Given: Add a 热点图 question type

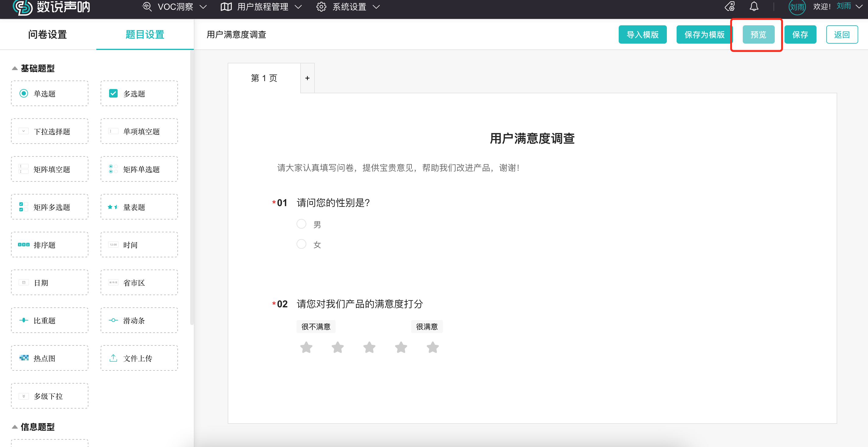Looking at the screenshot, I should pyautogui.click(x=50, y=358).
